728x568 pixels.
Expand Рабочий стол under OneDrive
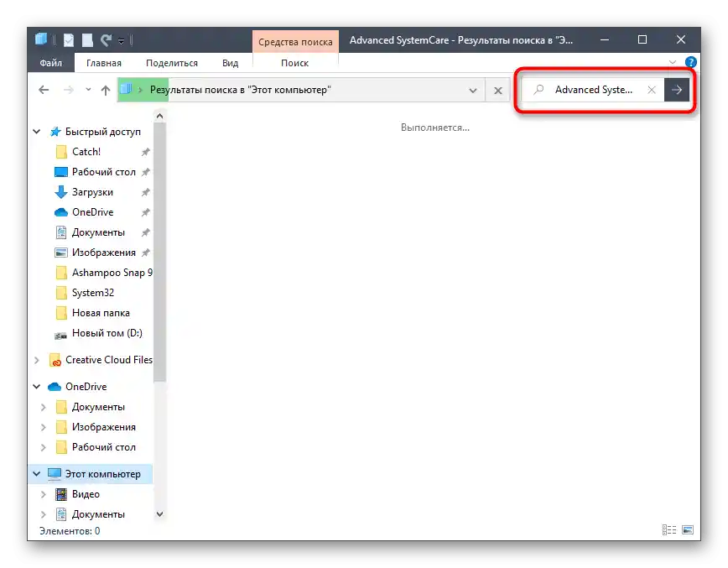(x=43, y=448)
